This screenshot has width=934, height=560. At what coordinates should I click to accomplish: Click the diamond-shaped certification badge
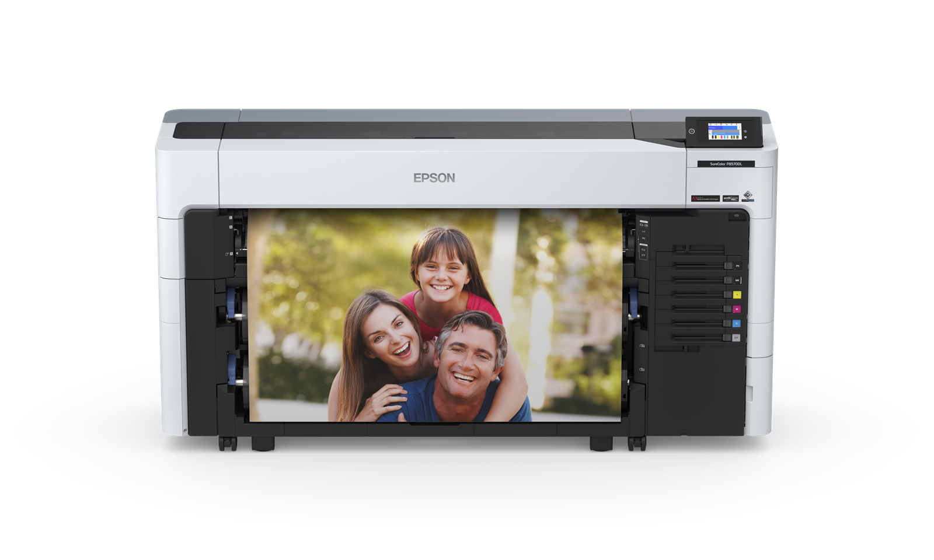748,196
